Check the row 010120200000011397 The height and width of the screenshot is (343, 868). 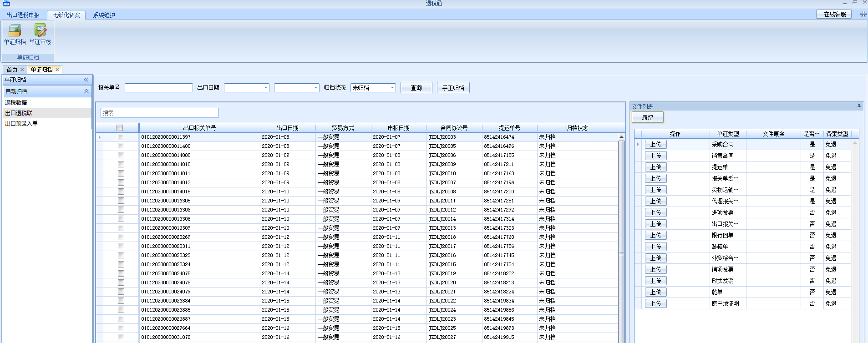tap(121, 137)
